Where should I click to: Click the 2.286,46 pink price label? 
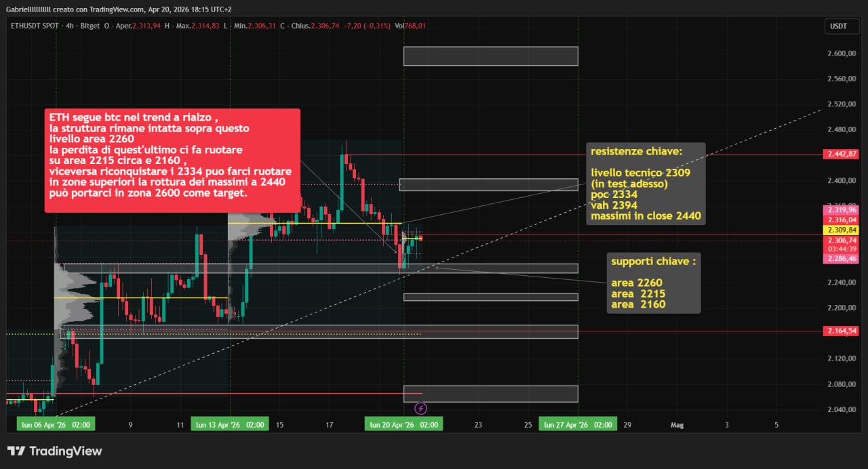(x=842, y=258)
